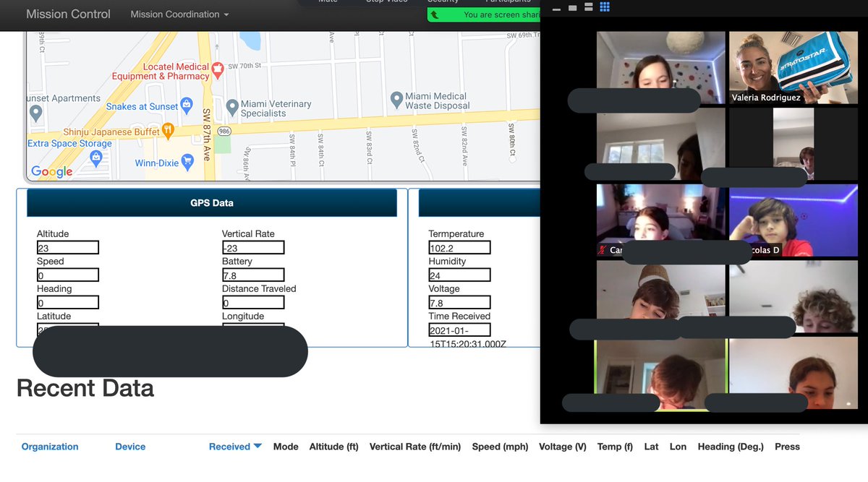Click the Speed value field
The height and width of the screenshot is (482, 868).
click(68, 275)
